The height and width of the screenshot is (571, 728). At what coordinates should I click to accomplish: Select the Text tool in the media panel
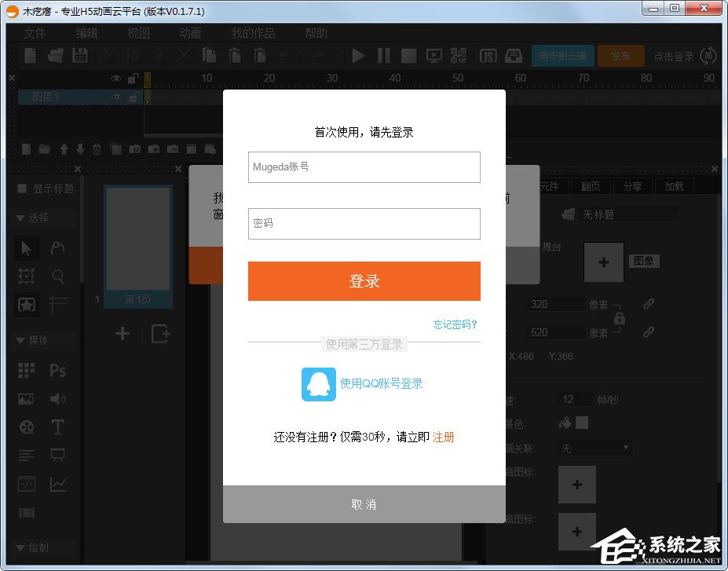pos(58,427)
